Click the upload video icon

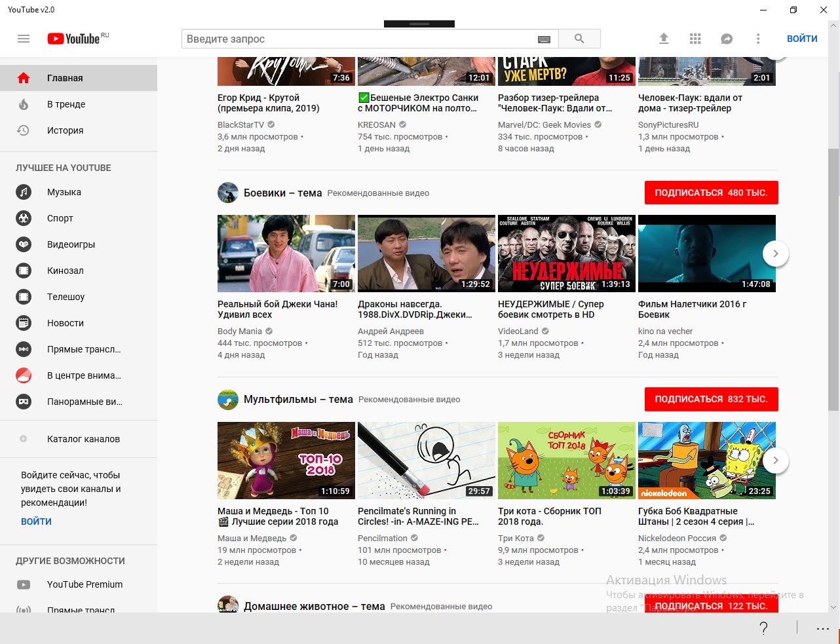point(664,39)
